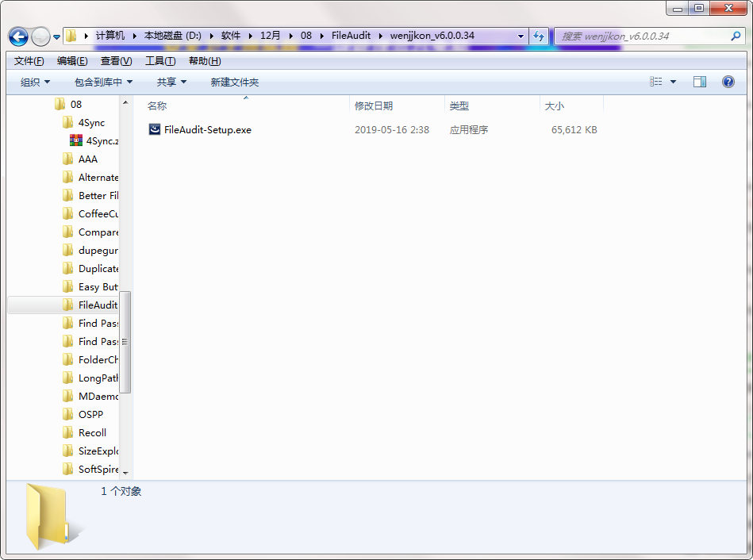Click the back navigation arrow icon
The width and height of the screenshot is (753, 560).
tap(18, 36)
